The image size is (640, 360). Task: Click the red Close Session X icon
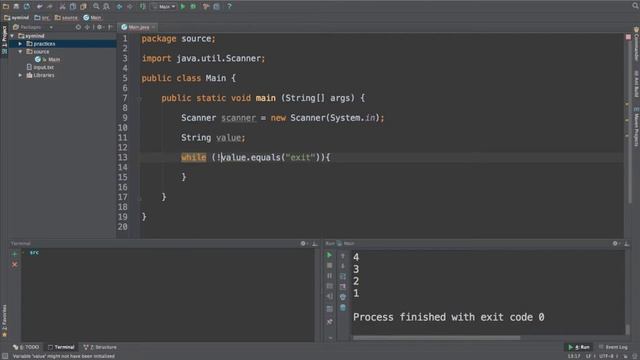[x=15, y=265]
